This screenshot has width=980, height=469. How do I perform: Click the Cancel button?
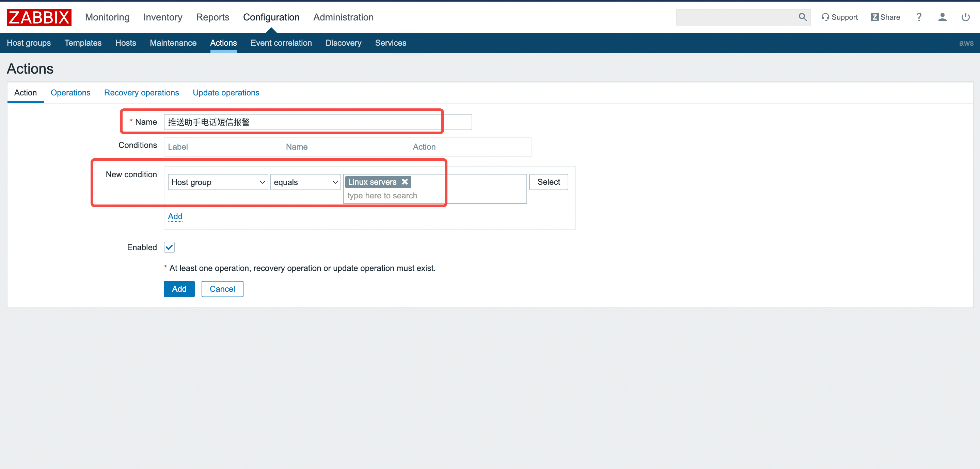coord(222,289)
